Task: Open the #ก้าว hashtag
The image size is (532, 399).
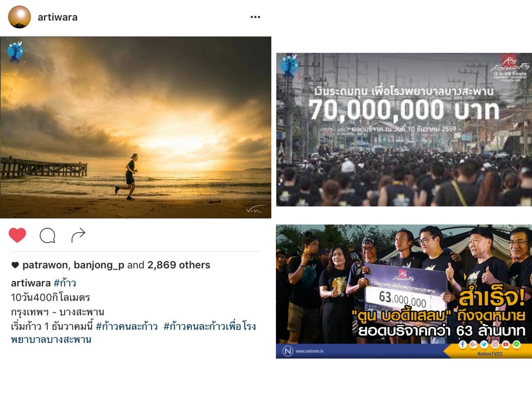Action: (65, 283)
